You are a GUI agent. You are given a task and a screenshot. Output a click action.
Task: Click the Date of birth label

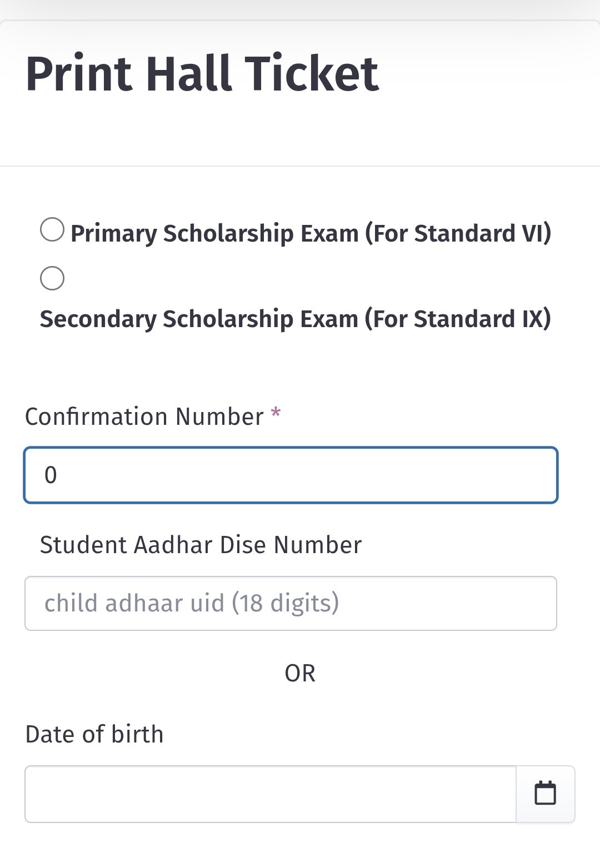[94, 734]
